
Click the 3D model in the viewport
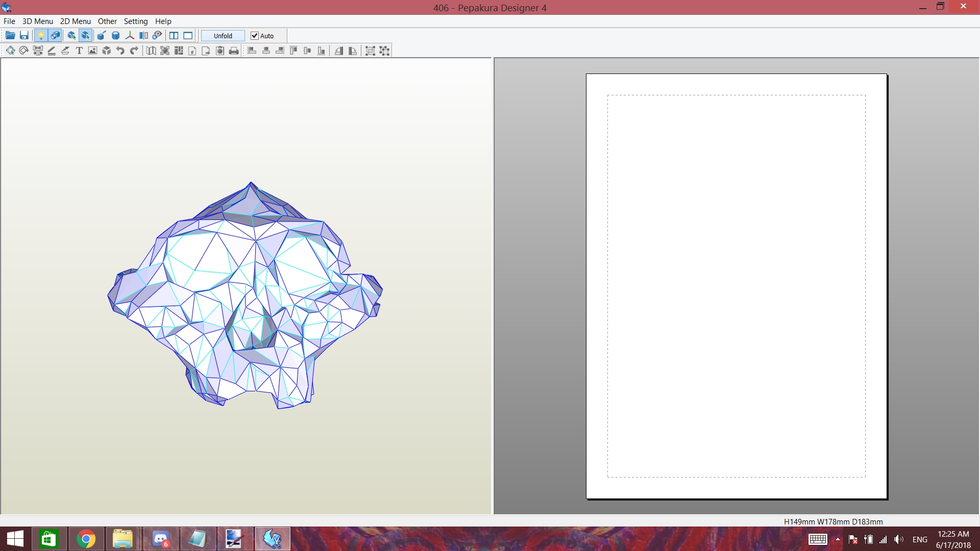pyautogui.click(x=245, y=296)
